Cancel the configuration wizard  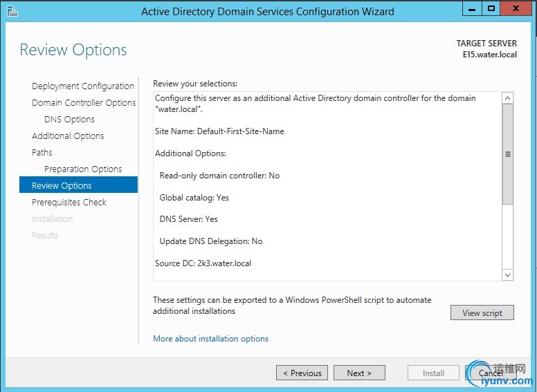(491, 373)
